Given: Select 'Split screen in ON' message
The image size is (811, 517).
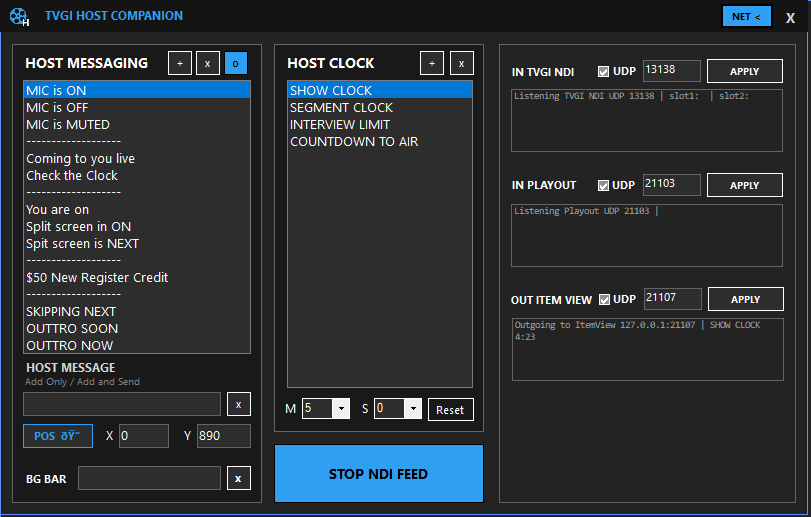Looking at the screenshot, I should point(137,226).
